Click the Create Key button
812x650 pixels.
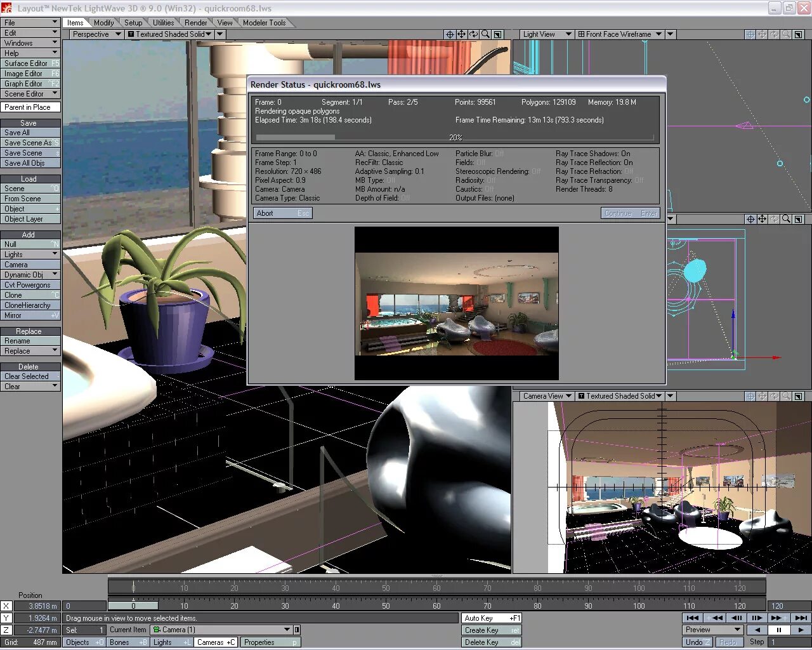coord(492,630)
